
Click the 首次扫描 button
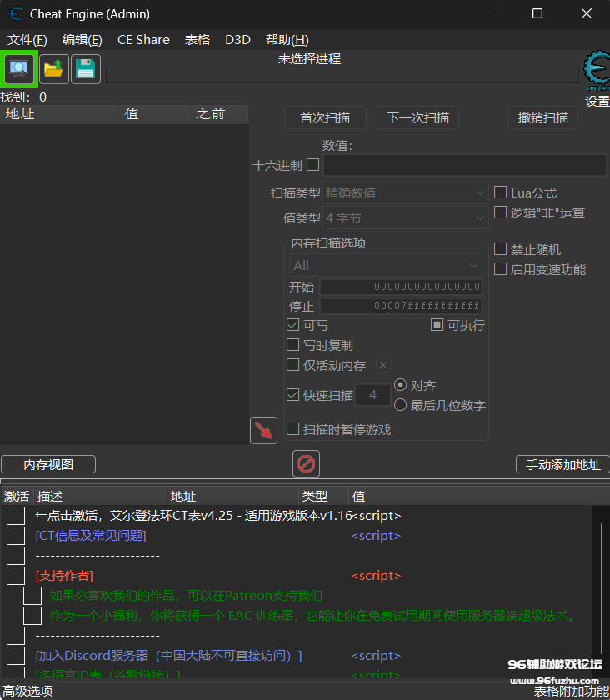(x=325, y=117)
